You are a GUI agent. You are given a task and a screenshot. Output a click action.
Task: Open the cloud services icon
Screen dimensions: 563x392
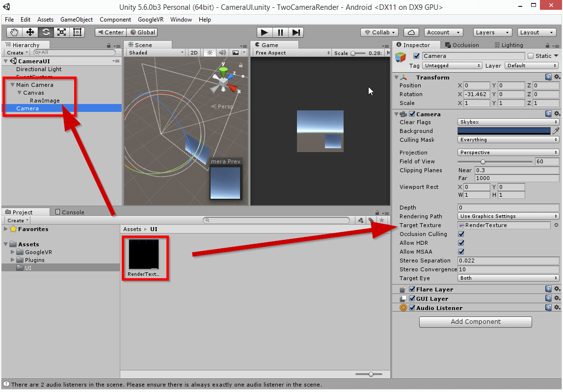(x=411, y=32)
